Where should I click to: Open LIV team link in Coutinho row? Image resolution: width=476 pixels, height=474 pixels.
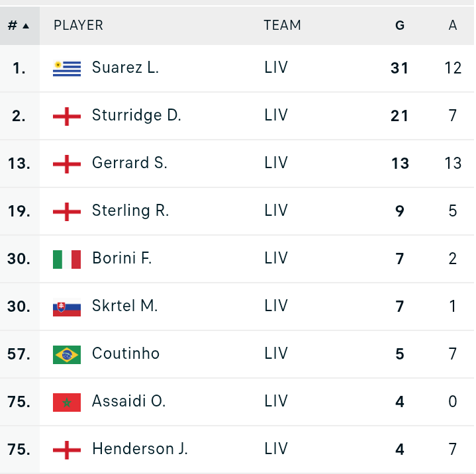276,354
